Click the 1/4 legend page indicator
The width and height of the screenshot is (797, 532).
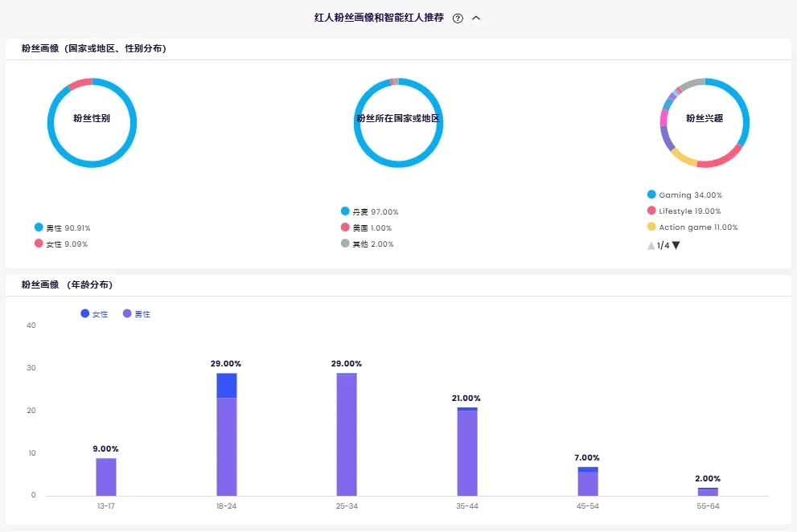coord(663,245)
